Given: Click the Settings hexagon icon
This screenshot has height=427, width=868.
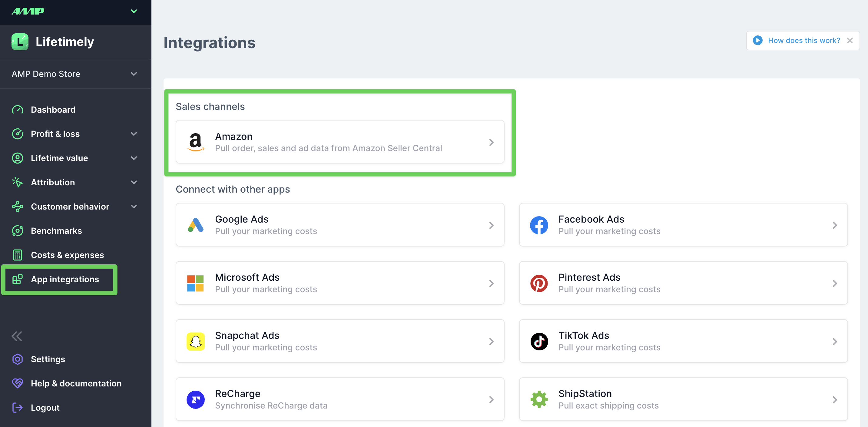Looking at the screenshot, I should [x=18, y=359].
